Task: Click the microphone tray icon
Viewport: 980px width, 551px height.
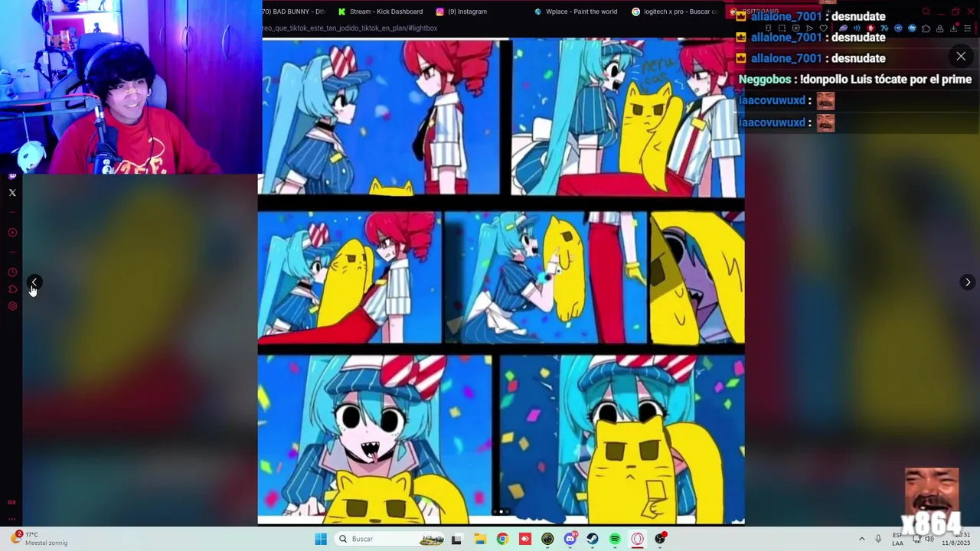Action: pyautogui.click(x=878, y=539)
